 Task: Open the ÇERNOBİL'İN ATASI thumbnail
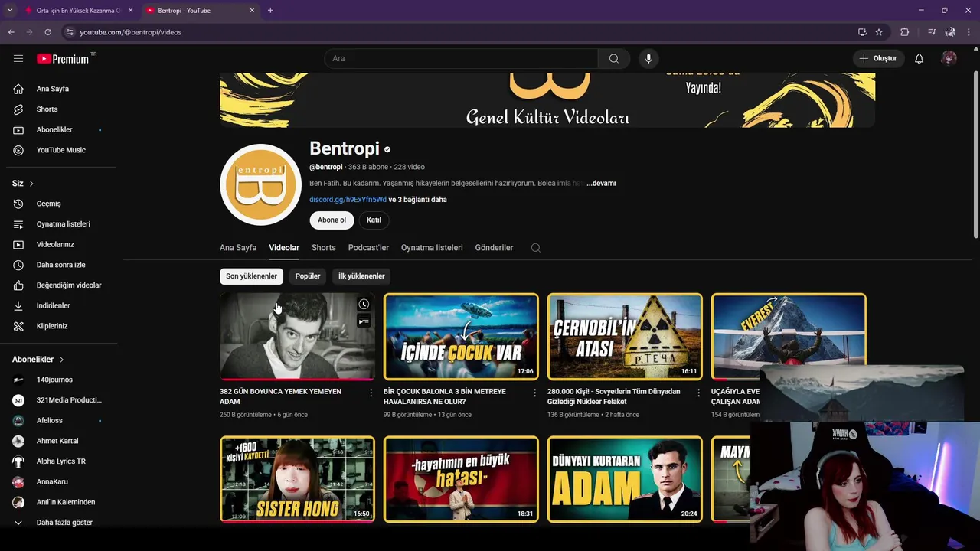point(625,336)
